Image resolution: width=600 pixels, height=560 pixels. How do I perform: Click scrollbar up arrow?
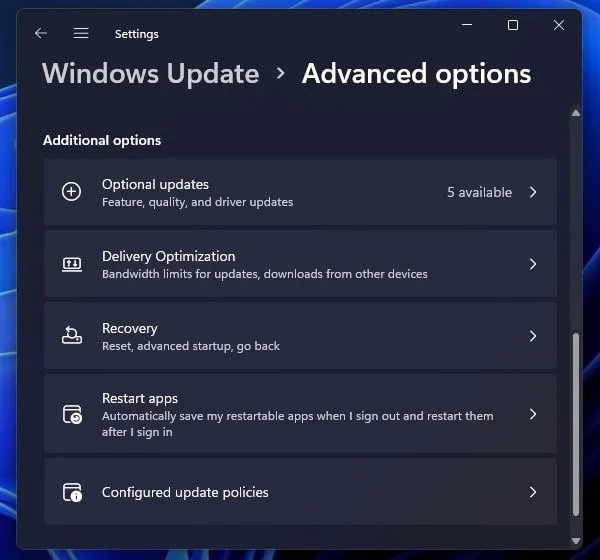(576, 113)
